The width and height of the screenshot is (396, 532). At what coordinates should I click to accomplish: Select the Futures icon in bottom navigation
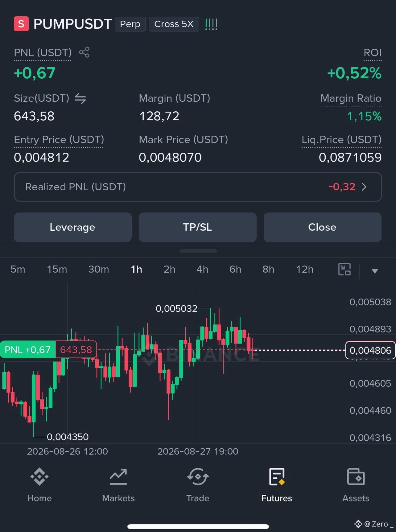[277, 477]
